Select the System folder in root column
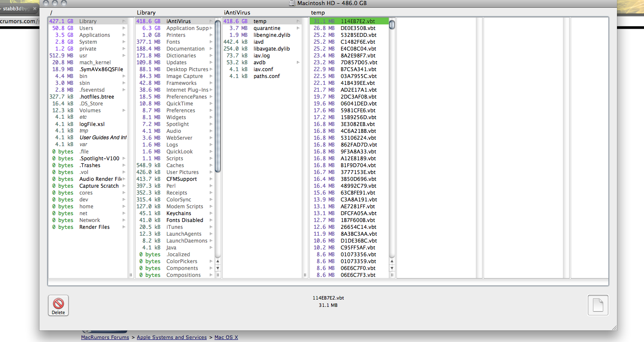 pos(88,42)
